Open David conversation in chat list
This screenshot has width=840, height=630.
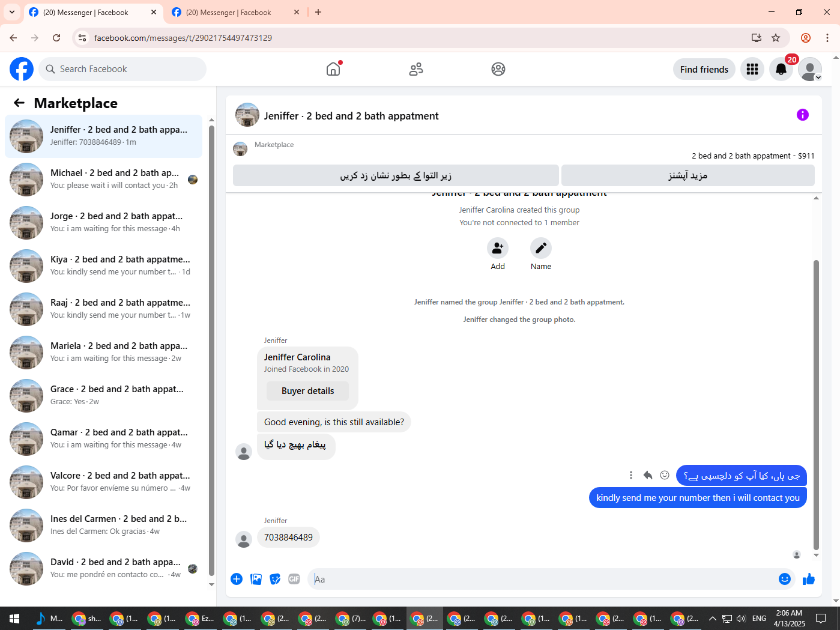pos(103,569)
